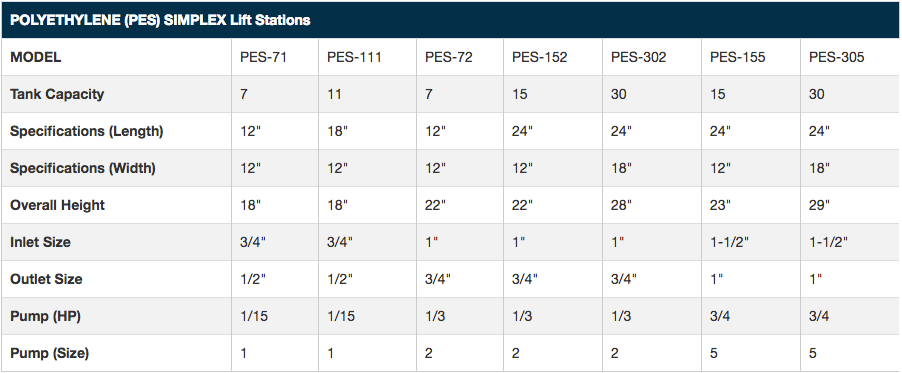This screenshot has width=902, height=373.
Task: Click the Specifications (Width) row label
Action: pos(83,168)
